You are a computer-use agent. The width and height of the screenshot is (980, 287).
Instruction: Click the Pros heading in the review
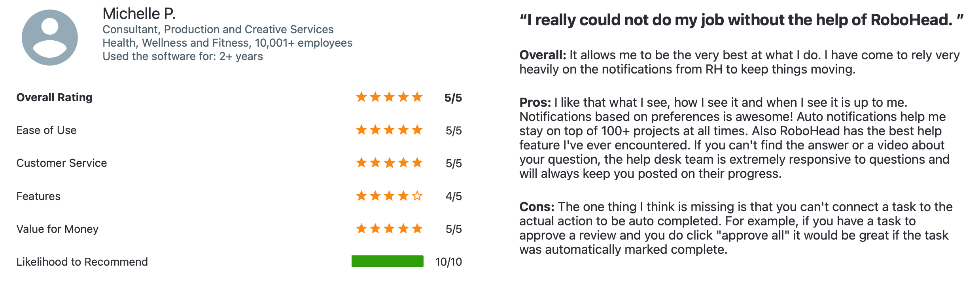point(535,102)
